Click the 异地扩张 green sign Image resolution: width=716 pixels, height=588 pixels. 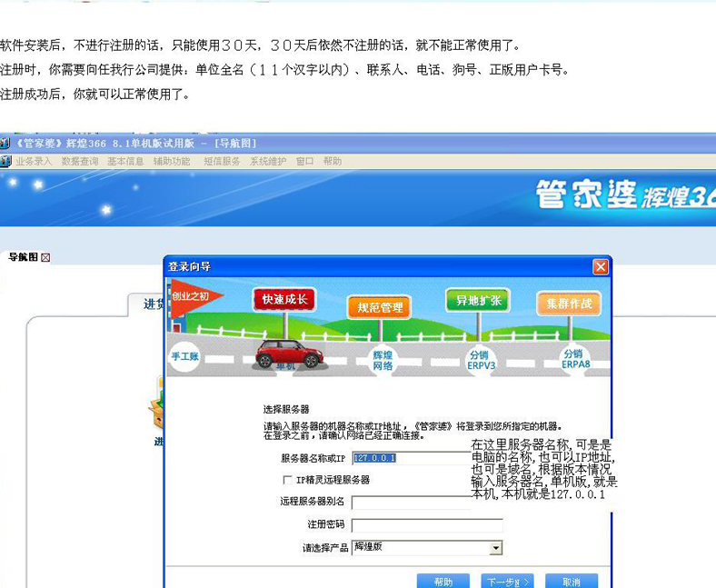click(x=478, y=301)
